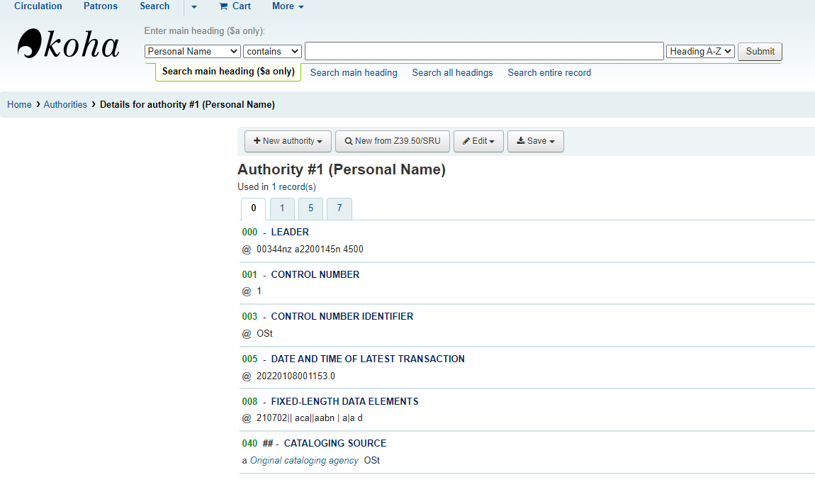Screen dimensions: 815x504
Task: Open the Circulation module
Action: click(x=38, y=6)
